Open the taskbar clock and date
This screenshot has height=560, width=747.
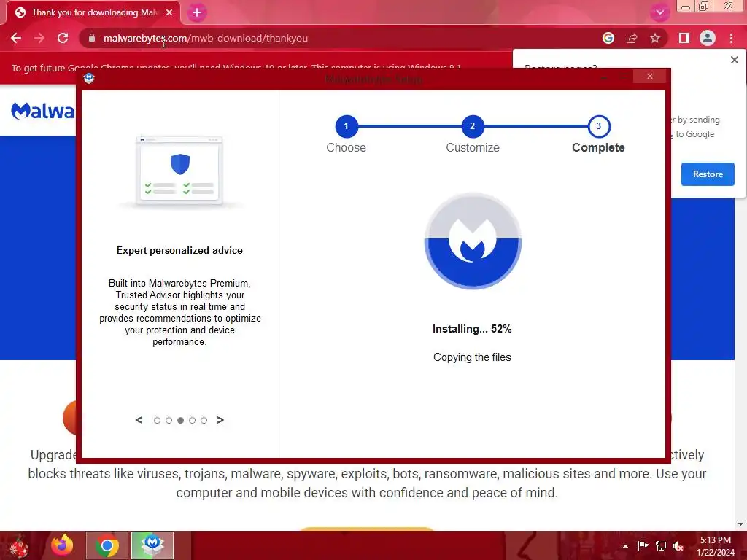coord(716,546)
